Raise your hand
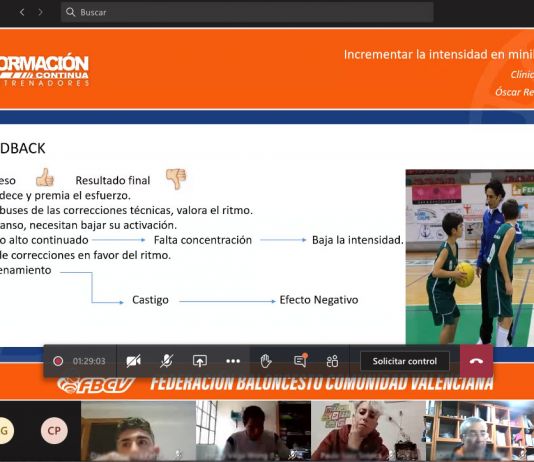Image resolution: width=534 pixels, height=462 pixels. [266, 361]
